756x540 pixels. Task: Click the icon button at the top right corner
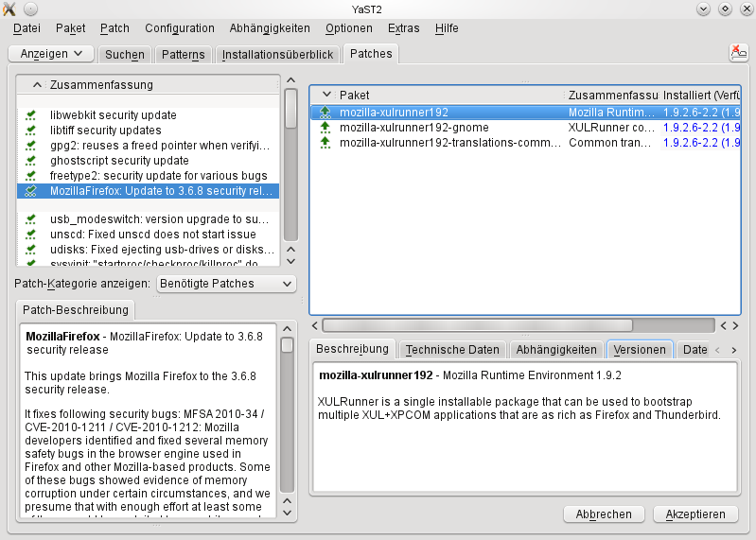(739, 53)
